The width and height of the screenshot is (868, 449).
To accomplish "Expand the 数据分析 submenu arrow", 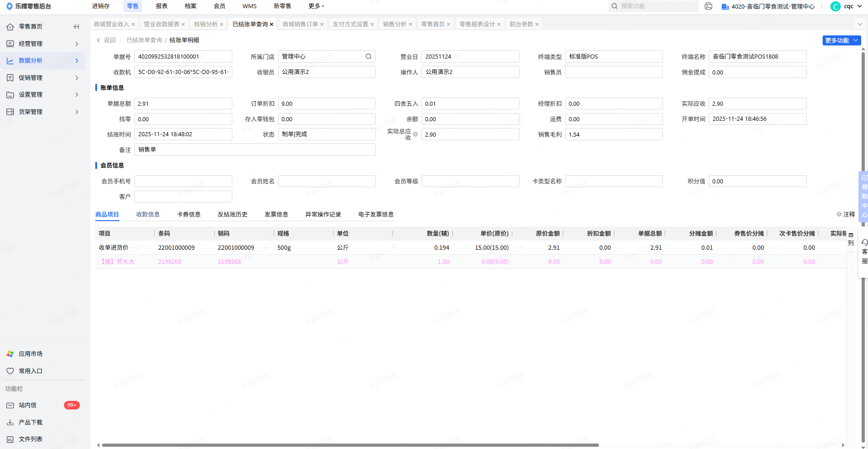I will point(77,61).
